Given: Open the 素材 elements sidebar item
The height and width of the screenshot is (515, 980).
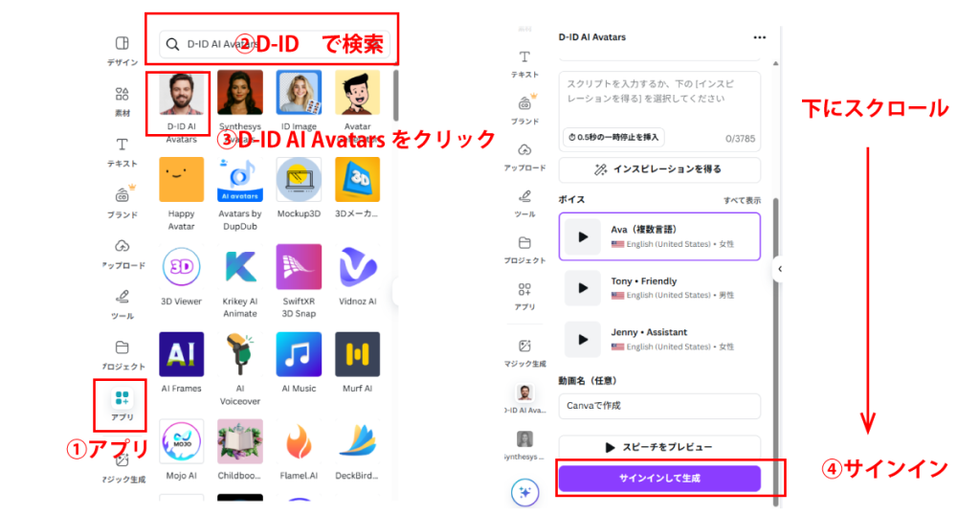Looking at the screenshot, I should 122,101.
